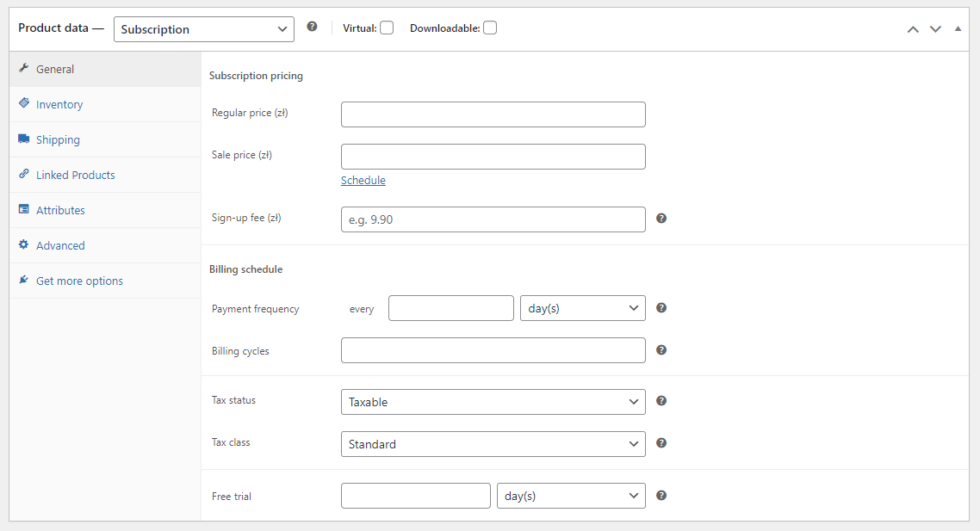
Task: Switch to the Advanced tab
Action: tap(105, 245)
